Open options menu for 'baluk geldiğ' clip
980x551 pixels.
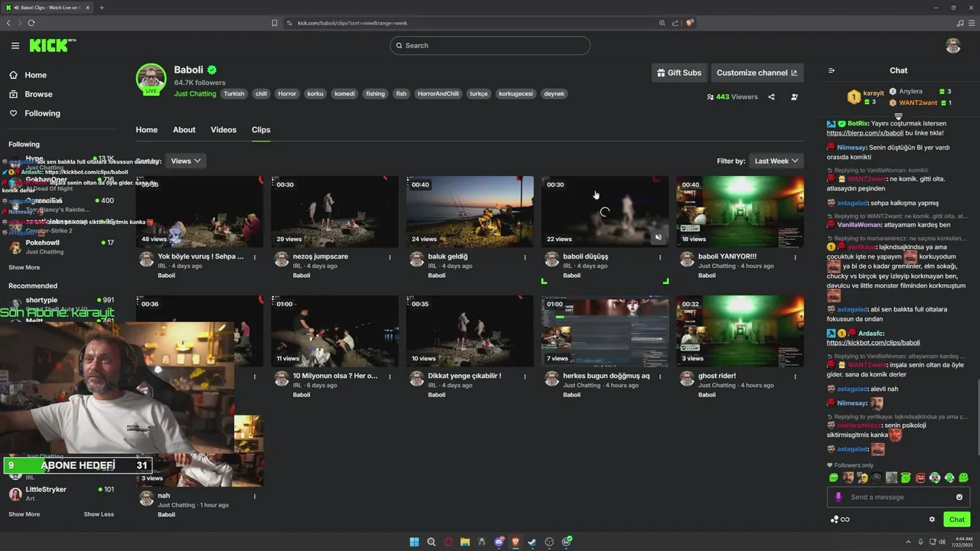click(525, 257)
